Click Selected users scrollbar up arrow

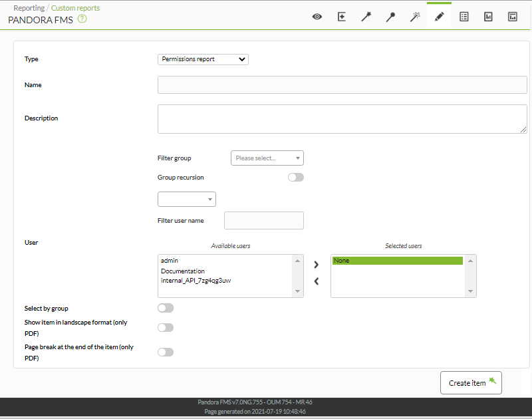[470, 261]
